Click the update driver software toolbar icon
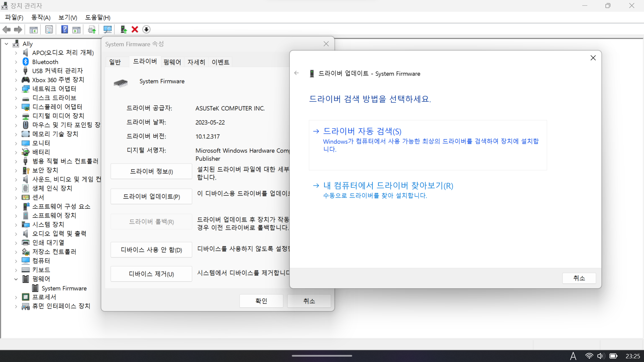 pos(123,29)
